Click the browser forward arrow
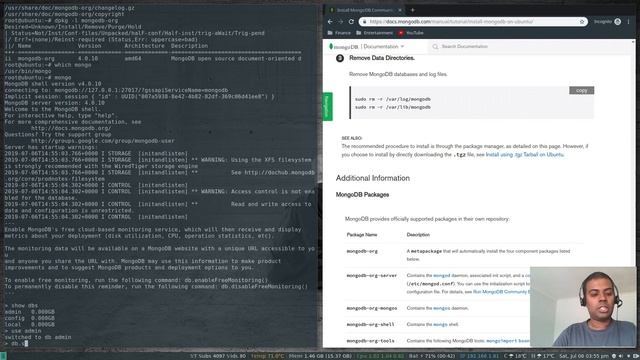Image resolution: width=640 pixels, height=360 pixels. coord(340,22)
